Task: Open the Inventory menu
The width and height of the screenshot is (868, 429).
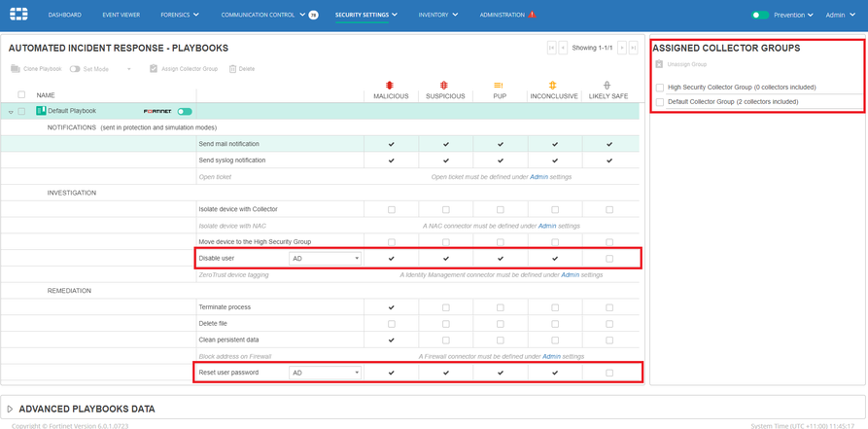Action: point(438,15)
